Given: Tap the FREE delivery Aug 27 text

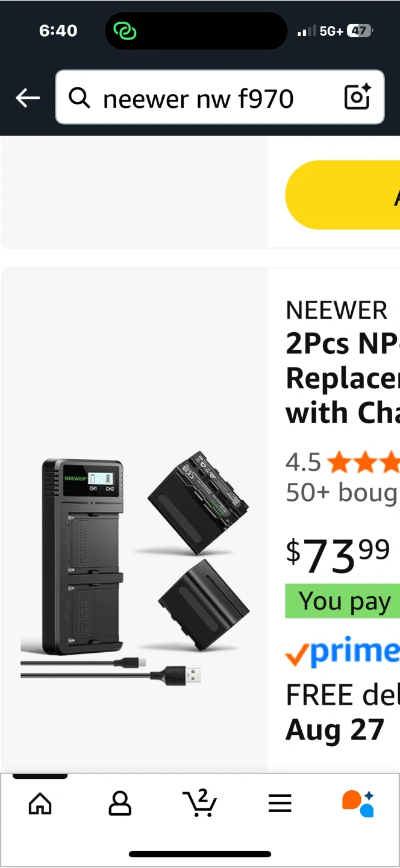Looking at the screenshot, I should pos(343,712).
